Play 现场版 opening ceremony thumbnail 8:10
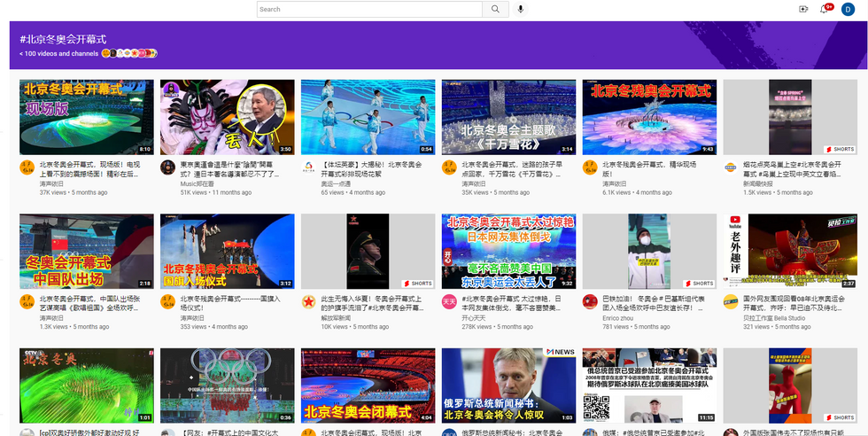 (x=87, y=117)
